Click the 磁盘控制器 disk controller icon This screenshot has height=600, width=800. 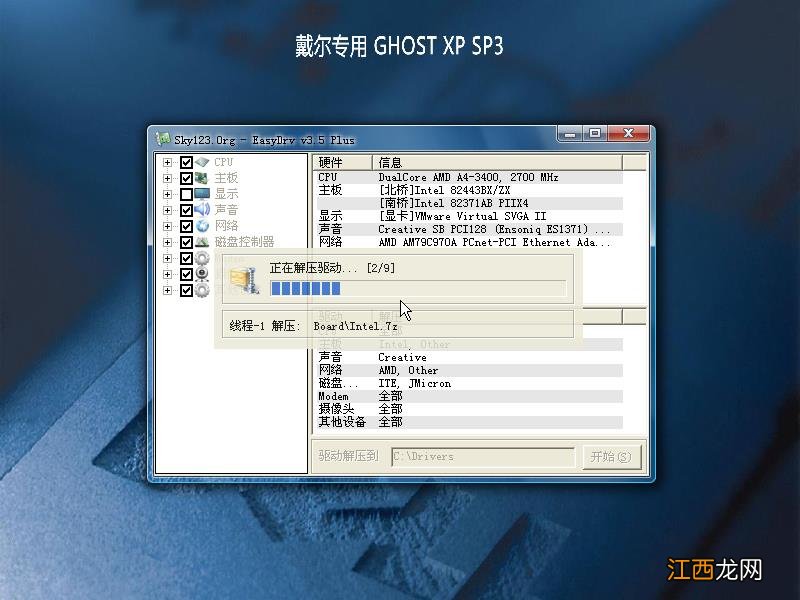coord(203,243)
